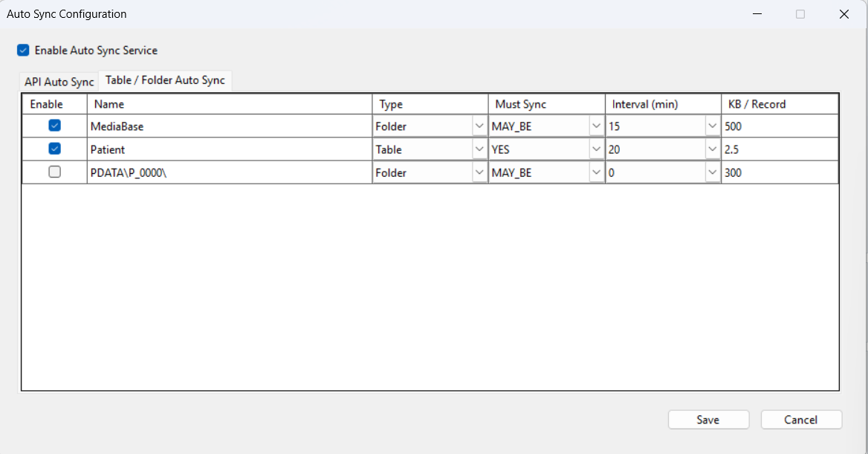
Task: Uncheck the Patient row enable checkbox
Action: (x=54, y=149)
